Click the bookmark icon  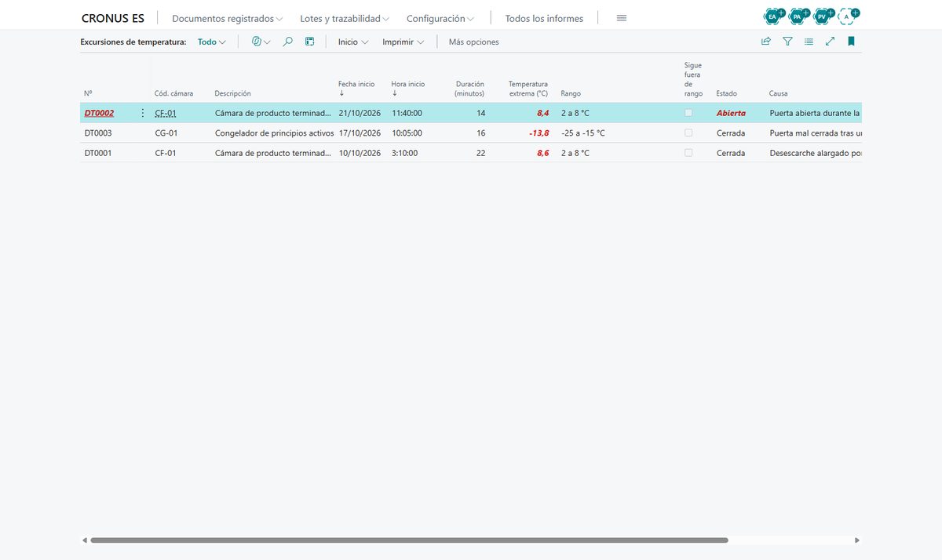coord(851,42)
